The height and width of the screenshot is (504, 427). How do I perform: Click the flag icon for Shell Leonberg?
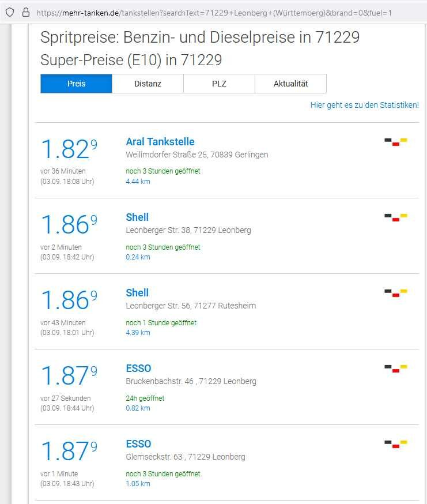[396, 217]
